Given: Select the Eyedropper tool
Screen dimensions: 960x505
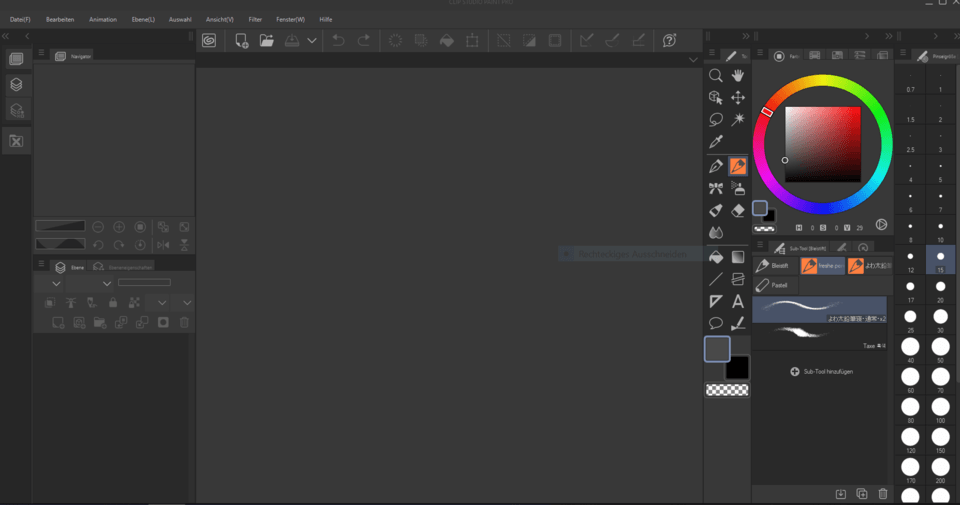Looking at the screenshot, I should click(715, 141).
